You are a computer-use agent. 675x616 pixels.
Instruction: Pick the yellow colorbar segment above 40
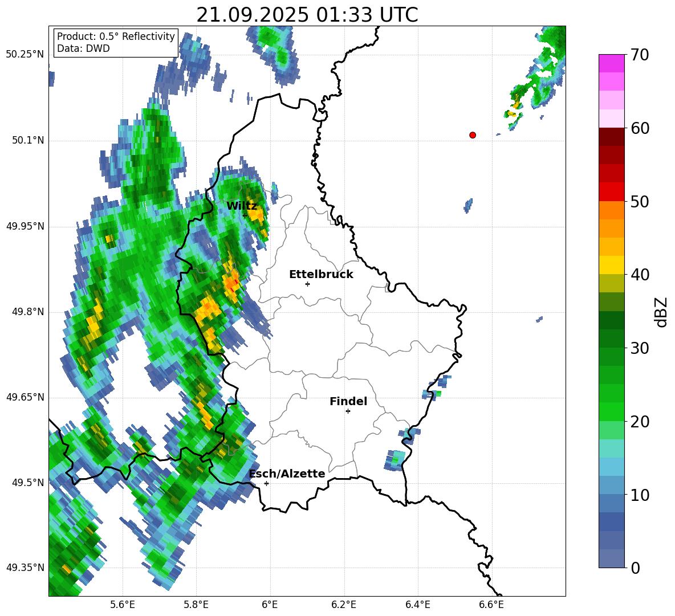point(611,265)
